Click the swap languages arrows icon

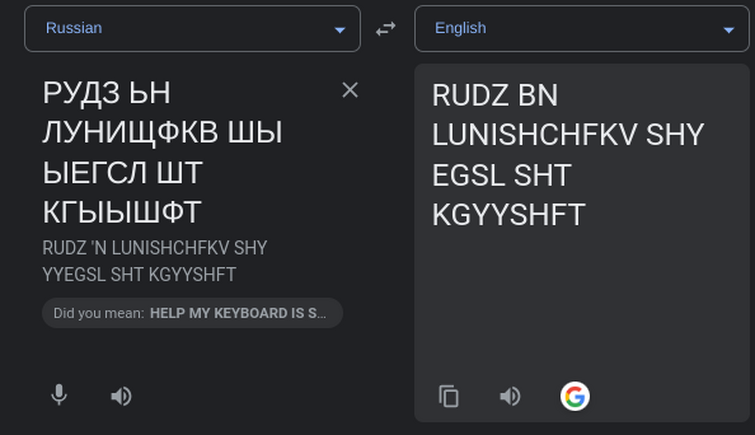tap(386, 29)
